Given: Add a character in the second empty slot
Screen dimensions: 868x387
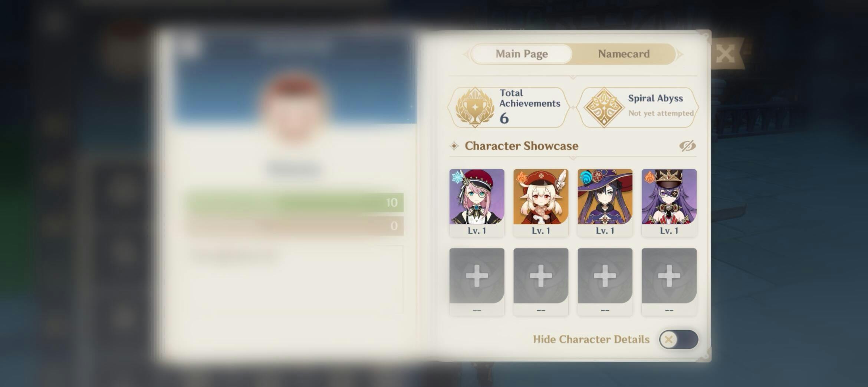Looking at the screenshot, I should tap(541, 282).
